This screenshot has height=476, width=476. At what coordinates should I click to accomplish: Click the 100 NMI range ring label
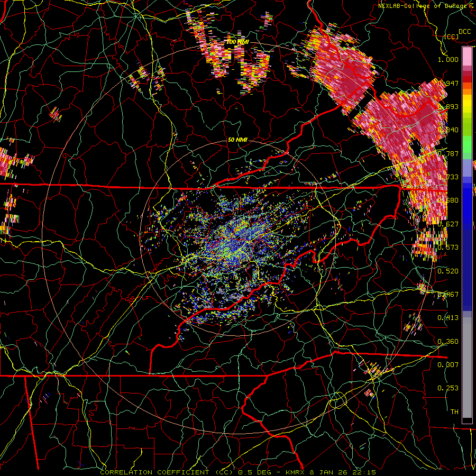[237, 42]
